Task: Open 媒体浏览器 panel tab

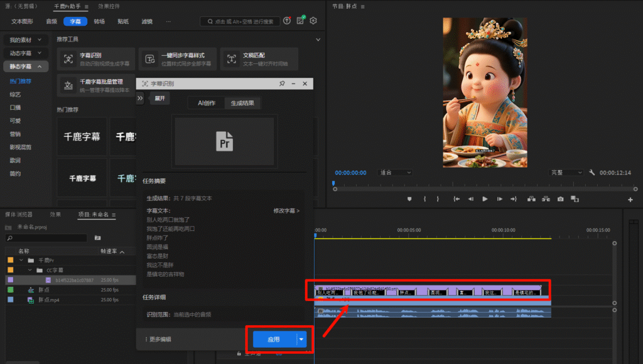Action: click(19, 215)
